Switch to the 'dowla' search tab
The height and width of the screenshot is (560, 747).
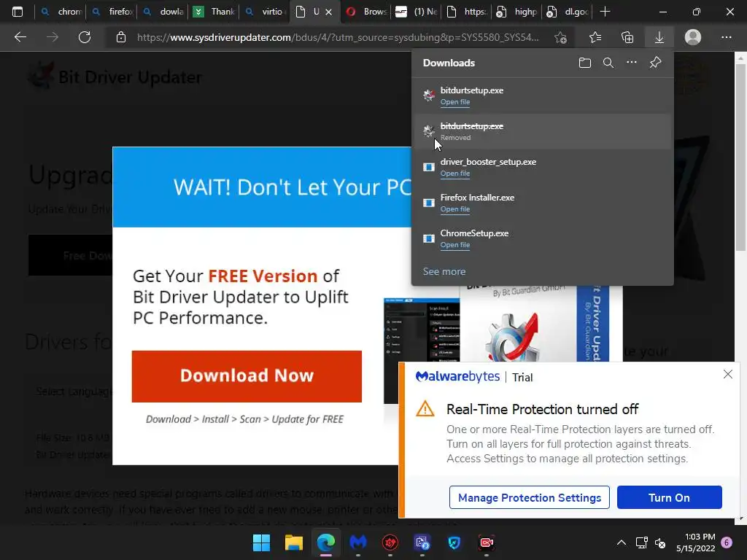(x=163, y=12)
